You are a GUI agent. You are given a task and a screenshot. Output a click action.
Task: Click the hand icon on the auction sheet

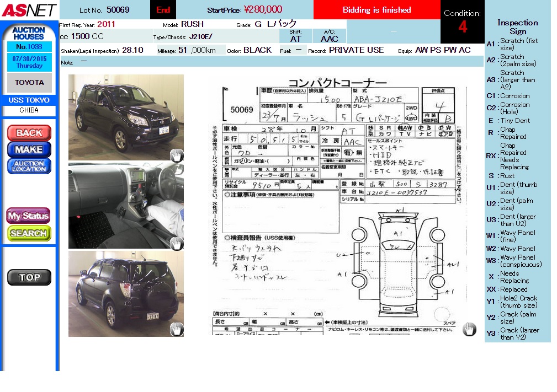point(469,329)
